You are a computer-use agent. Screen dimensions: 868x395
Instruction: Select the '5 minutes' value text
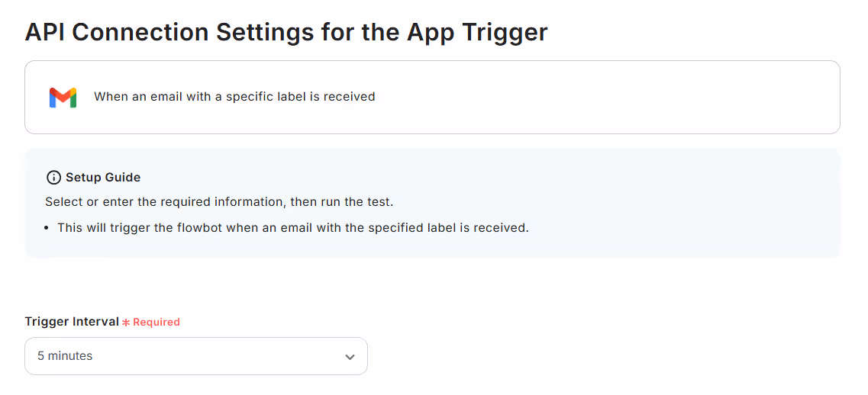[x=65, y=356]
